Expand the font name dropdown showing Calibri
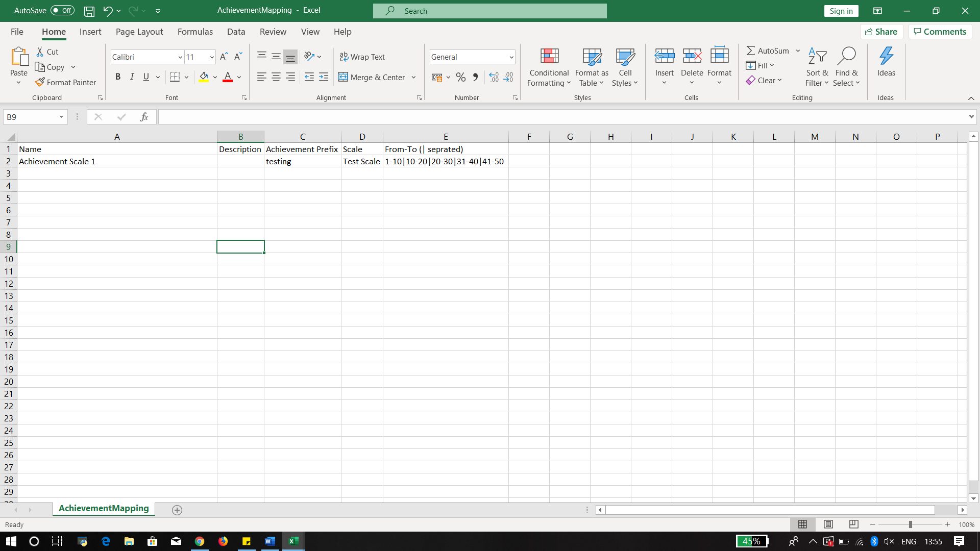 (x=180, y=57)
